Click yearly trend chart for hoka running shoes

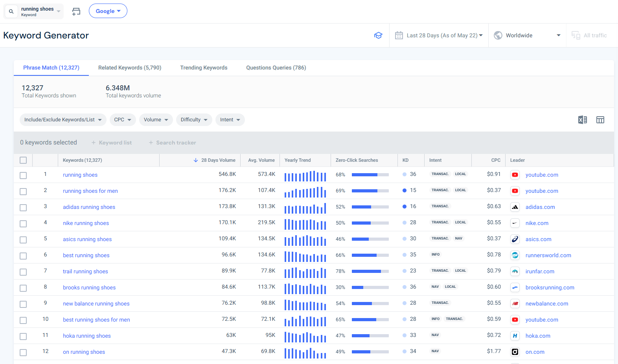click(305, 337)
